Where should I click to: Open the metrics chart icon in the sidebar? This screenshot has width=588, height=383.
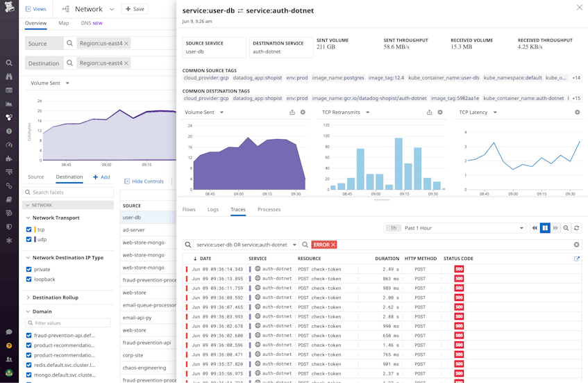tap(9, 104)
